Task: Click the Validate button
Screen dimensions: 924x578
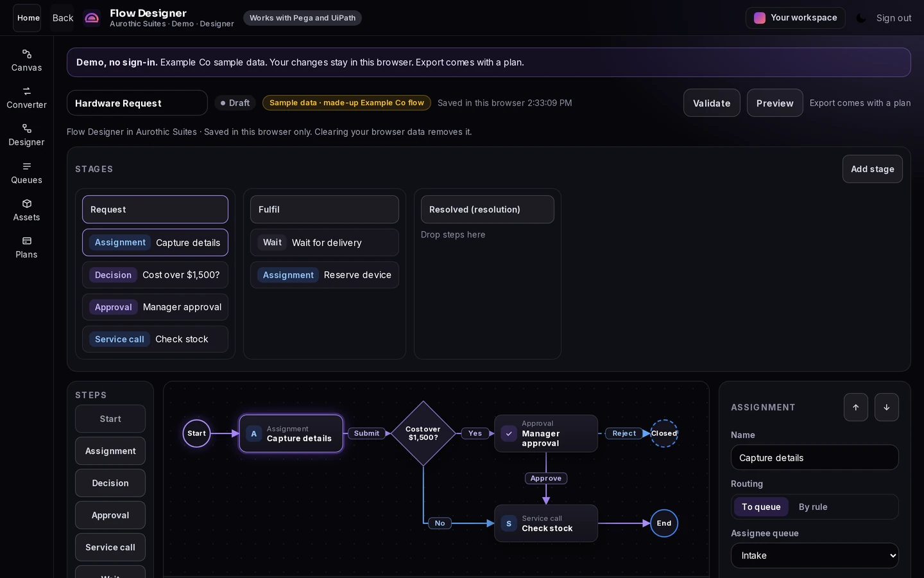Action: [712, 103]
